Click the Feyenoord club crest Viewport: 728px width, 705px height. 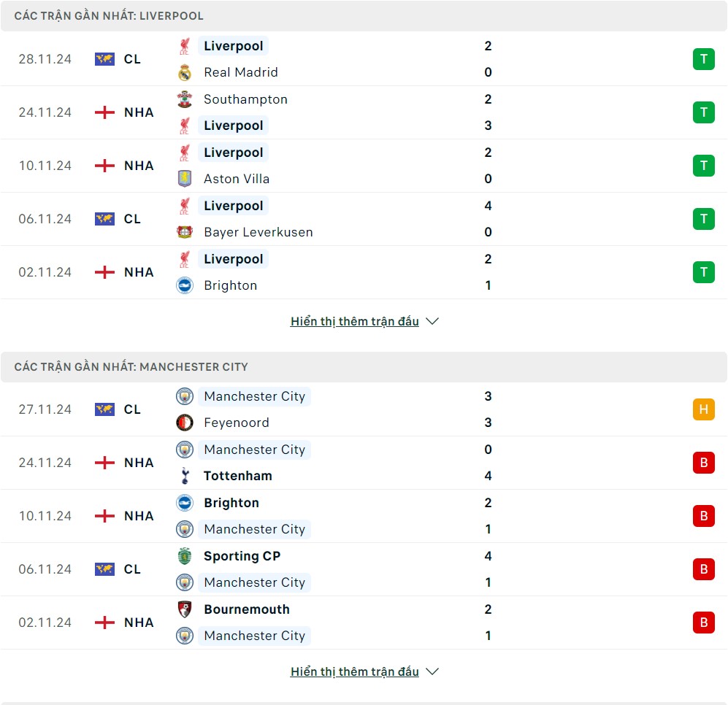185,423
